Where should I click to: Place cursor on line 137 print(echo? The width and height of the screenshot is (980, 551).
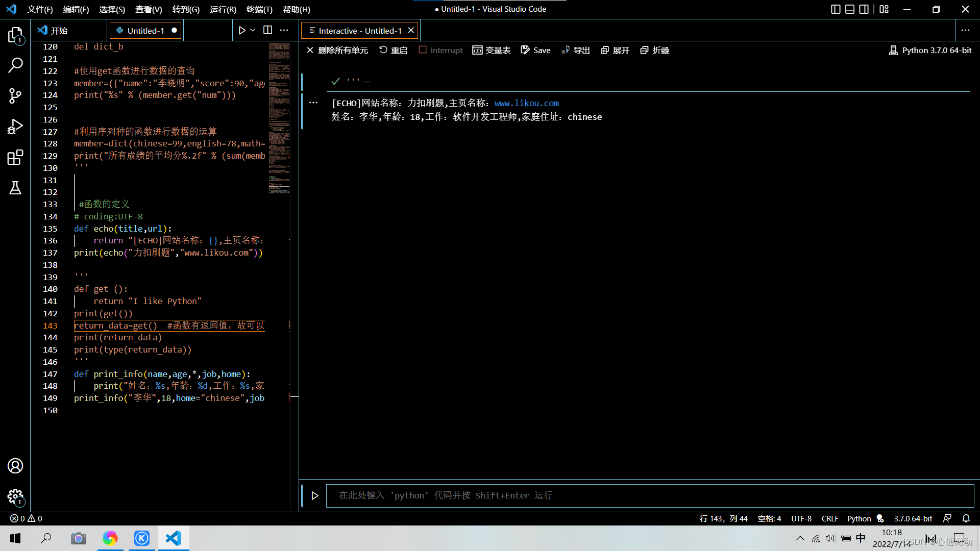pos(168,253)
